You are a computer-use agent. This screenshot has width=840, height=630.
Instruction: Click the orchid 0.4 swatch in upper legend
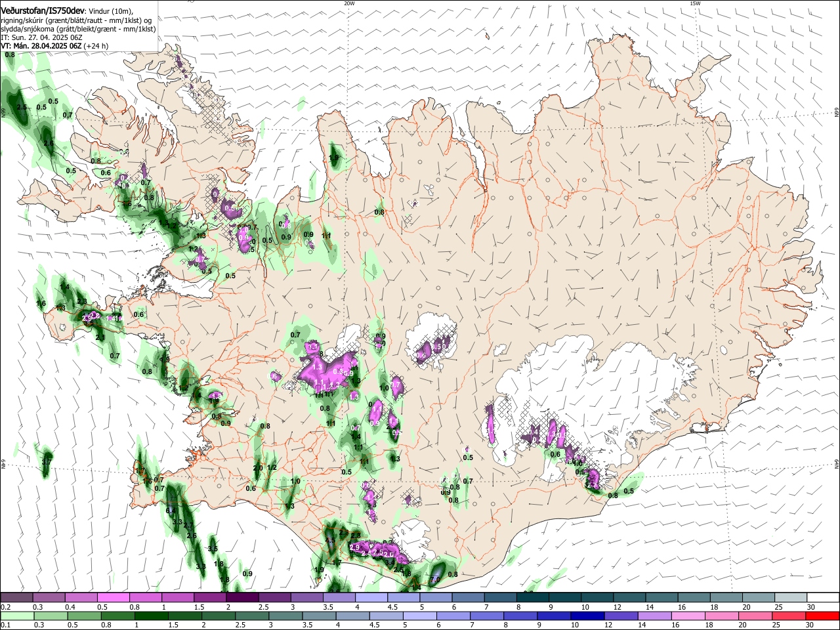(x=81, y=598)
